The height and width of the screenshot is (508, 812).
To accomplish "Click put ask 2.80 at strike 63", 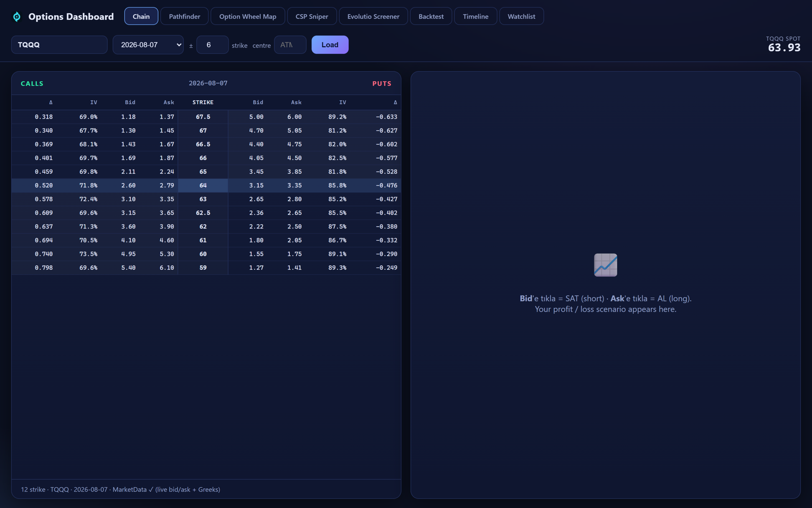I will [294, 199].
